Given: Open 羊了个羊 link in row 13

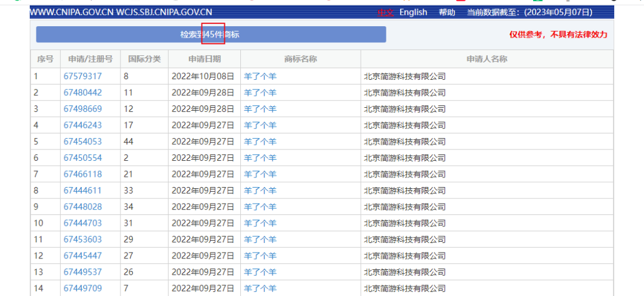Looking at the screenshot, I should pyautogui.click(x=261, y=272).
